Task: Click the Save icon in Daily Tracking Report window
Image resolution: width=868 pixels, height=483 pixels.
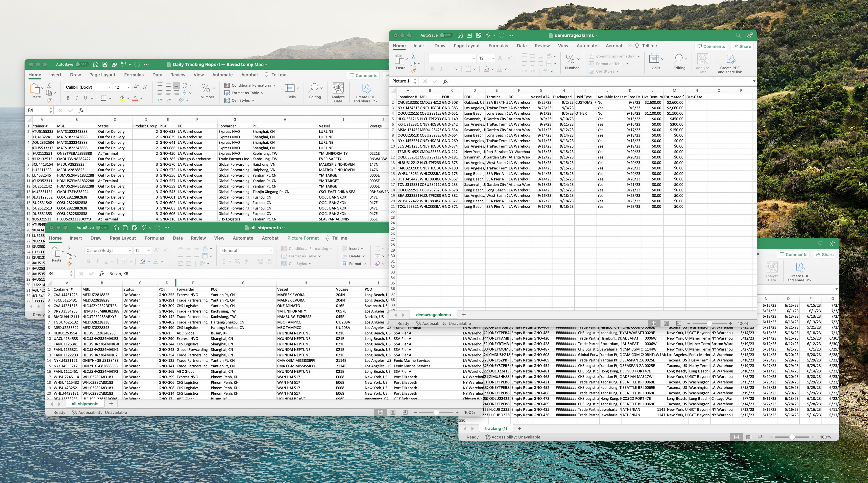Action: (105, 64)
